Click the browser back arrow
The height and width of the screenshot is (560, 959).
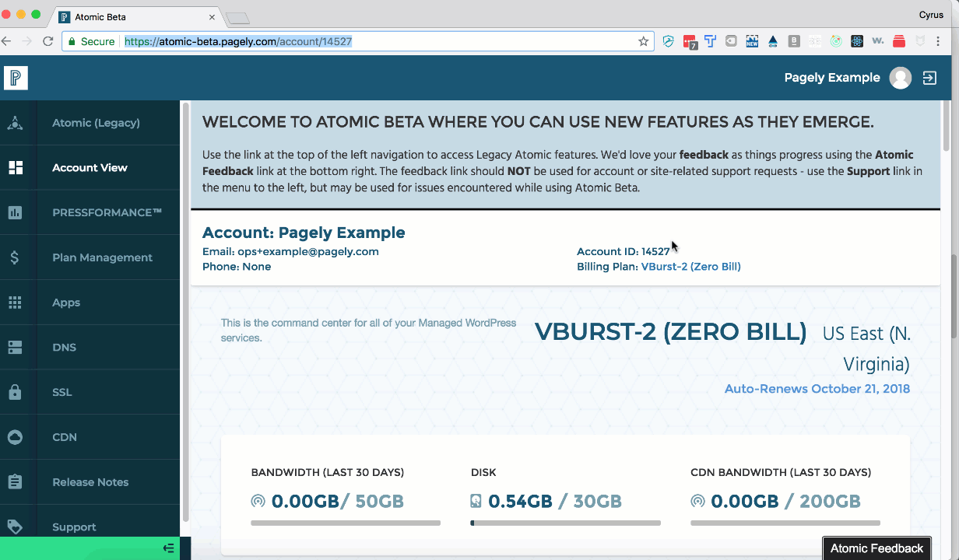pyautogui.click(x=6, y=41)
